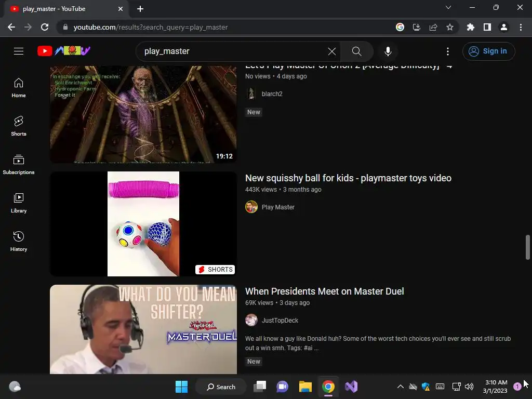
Task: Open Master of Orion video thumbnail
Action: [x=143, y=114]
